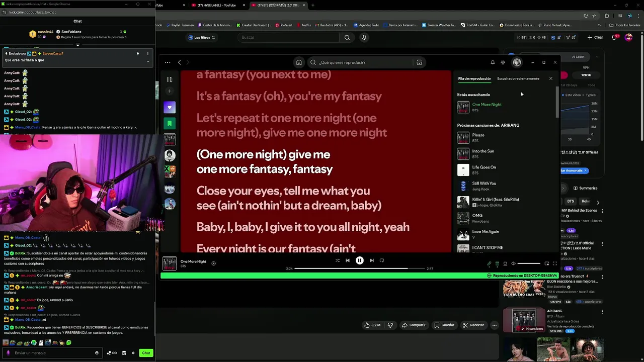Open Summarize extension button
The image size is (644, 362).
pyautogui.click(x=585, y=188)
